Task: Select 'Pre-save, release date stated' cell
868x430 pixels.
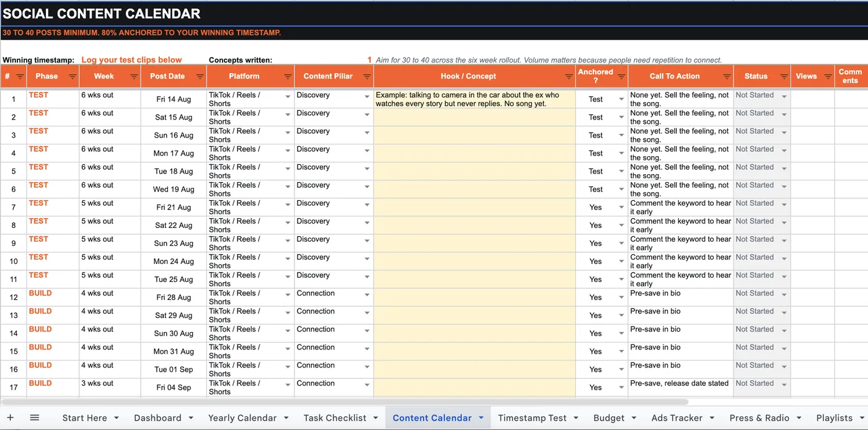Action: [x=681, y=387]
